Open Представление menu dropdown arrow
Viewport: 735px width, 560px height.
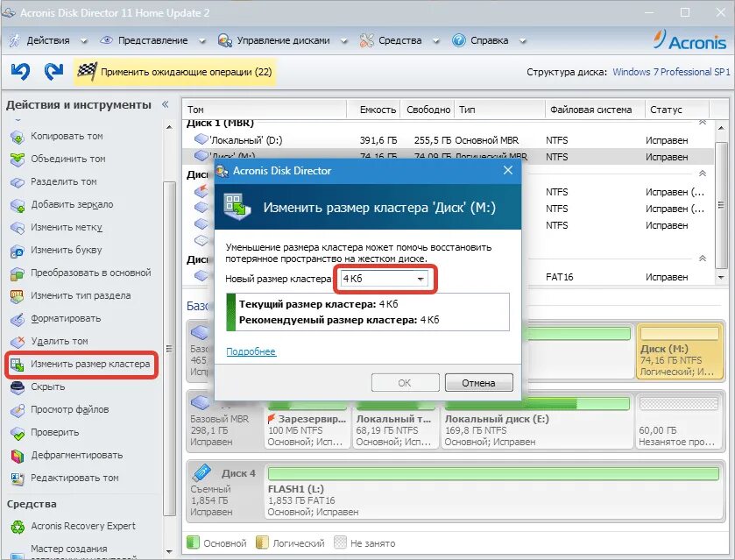202,41
